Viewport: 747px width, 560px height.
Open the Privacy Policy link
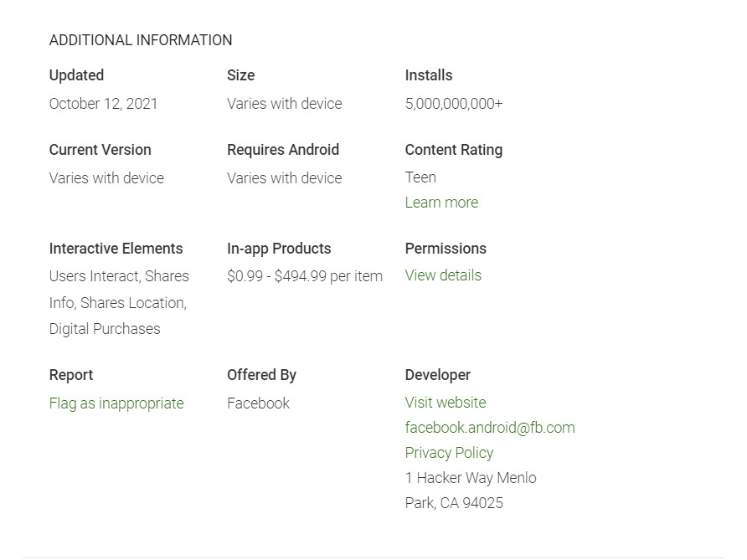pyautogui.click(x=449, y=453)
